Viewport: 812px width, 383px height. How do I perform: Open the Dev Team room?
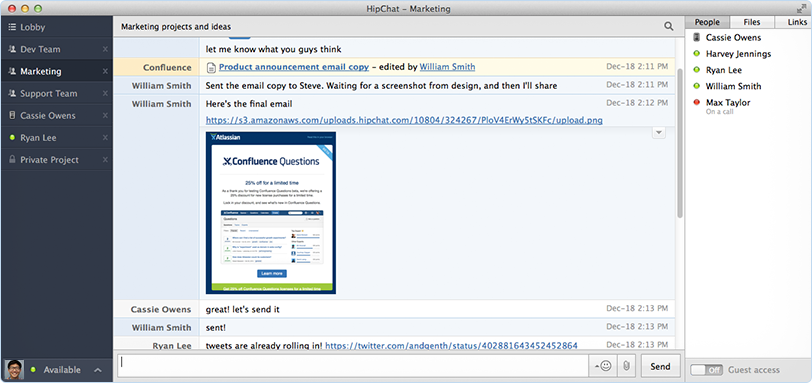(x=56, y=49)
